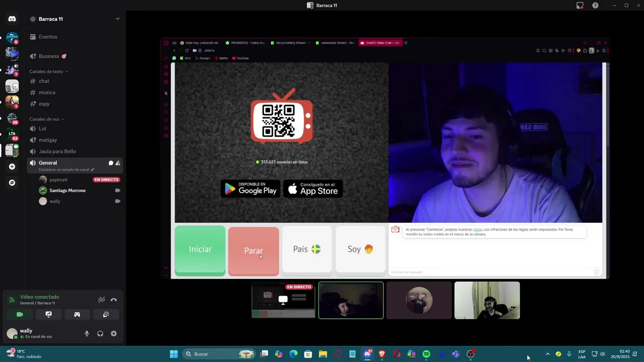Select the rightmost webcam participant tile
644x362 pixels.
(x=487, y=300)
